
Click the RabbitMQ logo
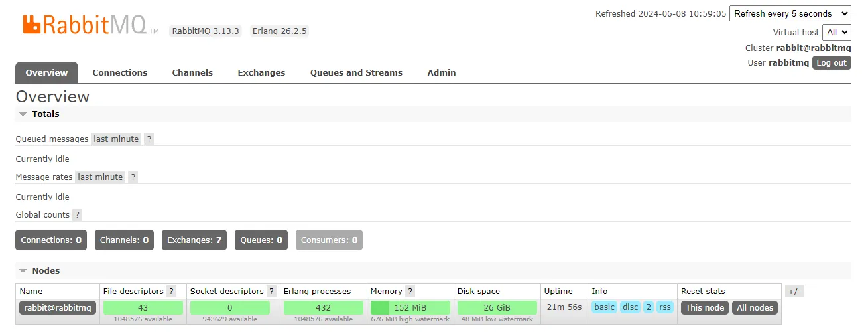click(91, 25)
